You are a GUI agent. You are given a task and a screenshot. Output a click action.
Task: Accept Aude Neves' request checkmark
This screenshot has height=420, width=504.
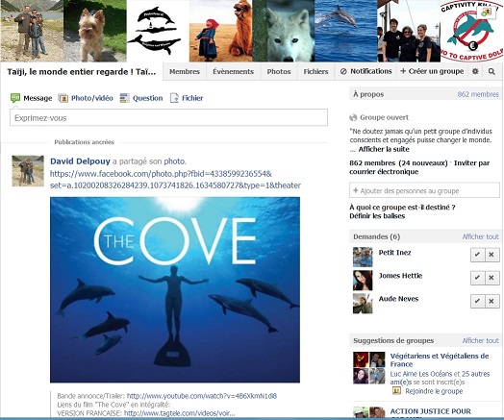[x=478, y=301]
